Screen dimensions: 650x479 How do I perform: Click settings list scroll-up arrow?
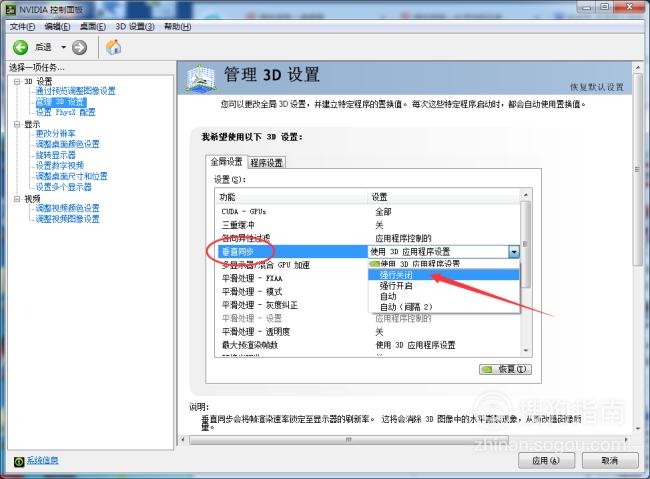(526, 195)
